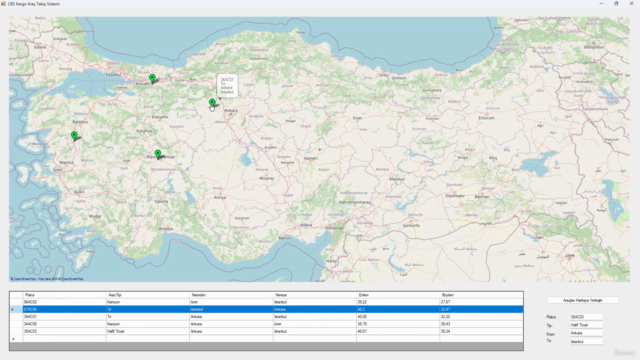The height and width of the screenshot is (360, 640).
Task: Select the highlighted row's plate cell
Action: point(64,309)
